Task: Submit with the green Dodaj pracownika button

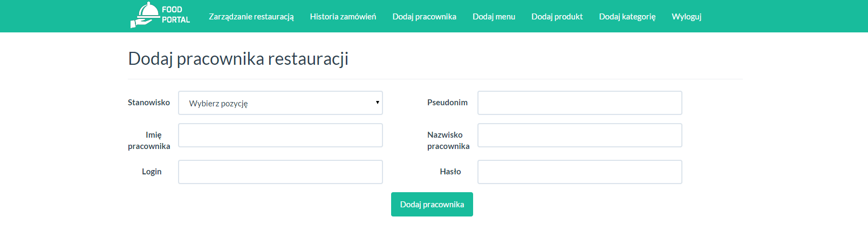Action: 432,204
